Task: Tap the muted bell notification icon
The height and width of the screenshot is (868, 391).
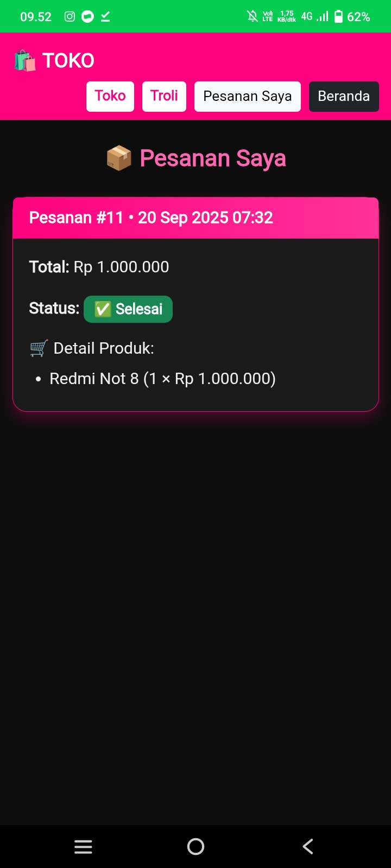Action: coord(253,16)
